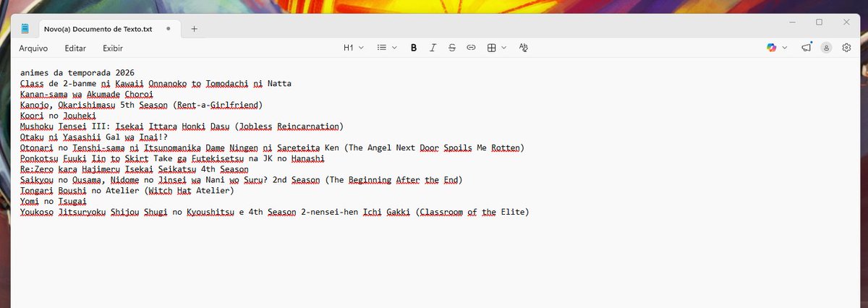868x308 pixels.
Task: Open the announcements megaphone icon
Action: [807, 48]
